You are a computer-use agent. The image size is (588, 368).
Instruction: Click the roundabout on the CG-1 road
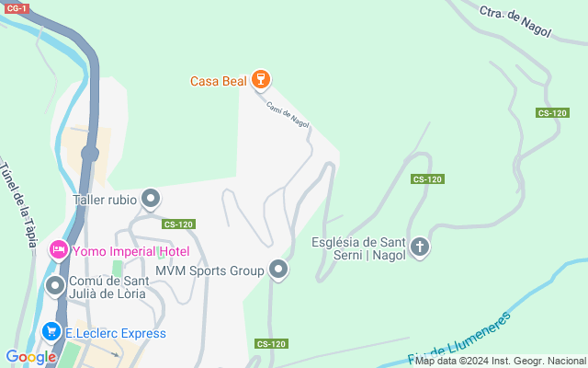(x=90, y=154)
